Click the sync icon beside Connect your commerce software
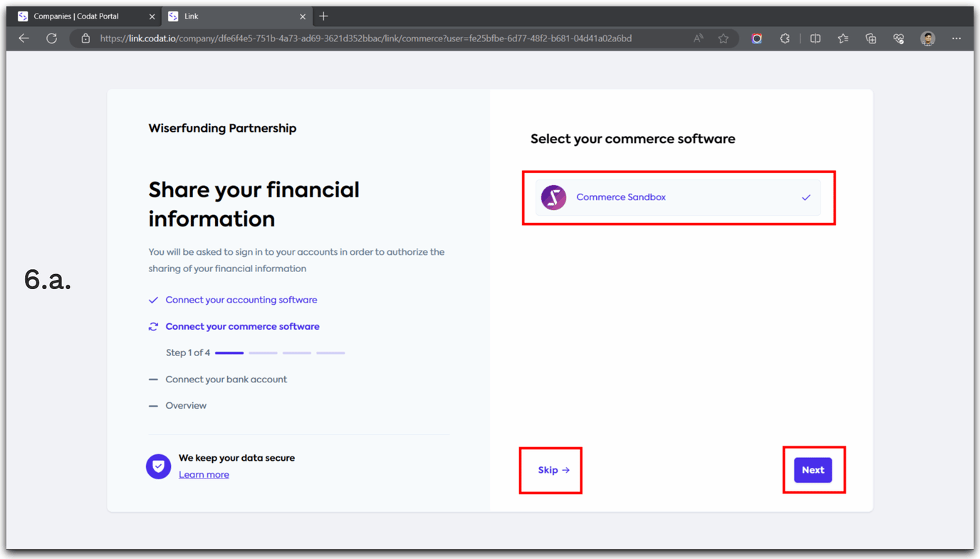The width and height of the screenshot is (980, 559). pyautogui.click(x=152, y=326)
